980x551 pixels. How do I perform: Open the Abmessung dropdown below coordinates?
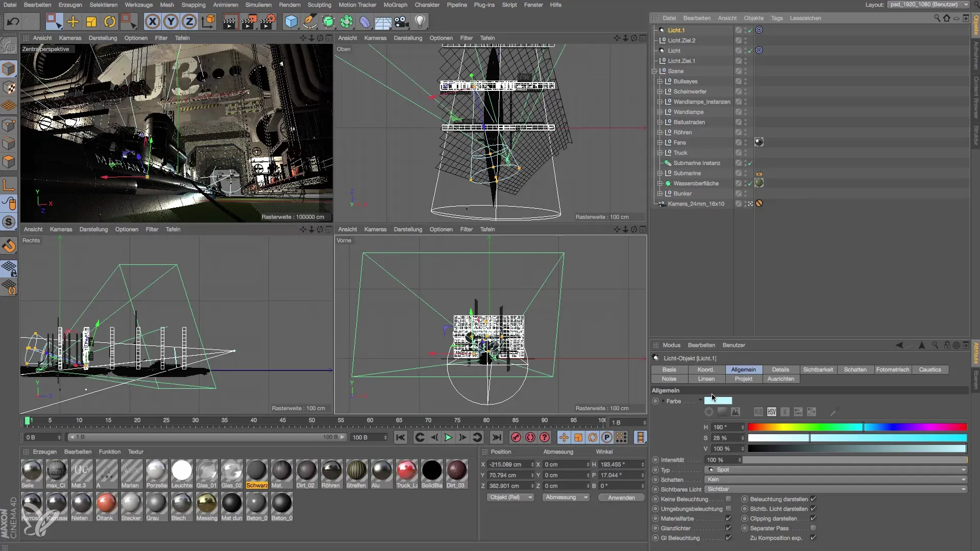(566, 497)
